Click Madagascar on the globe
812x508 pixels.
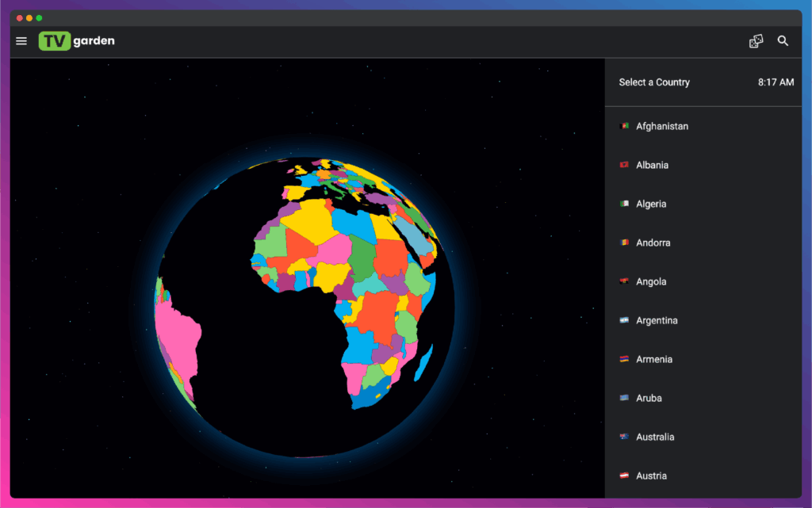click(423, 363)
